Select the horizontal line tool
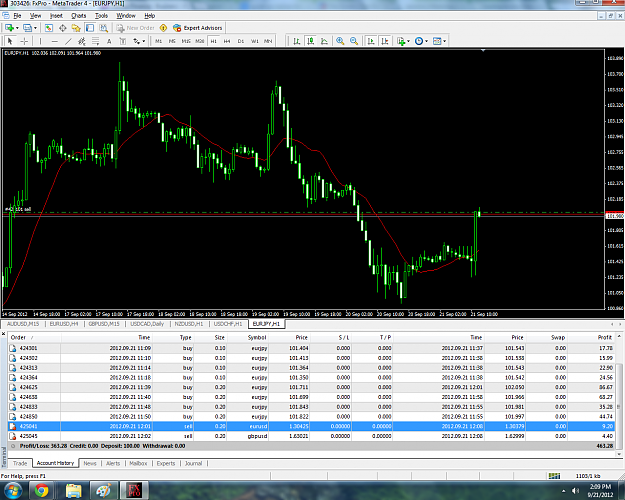625x500 pixels. click(x=54, y=41)
